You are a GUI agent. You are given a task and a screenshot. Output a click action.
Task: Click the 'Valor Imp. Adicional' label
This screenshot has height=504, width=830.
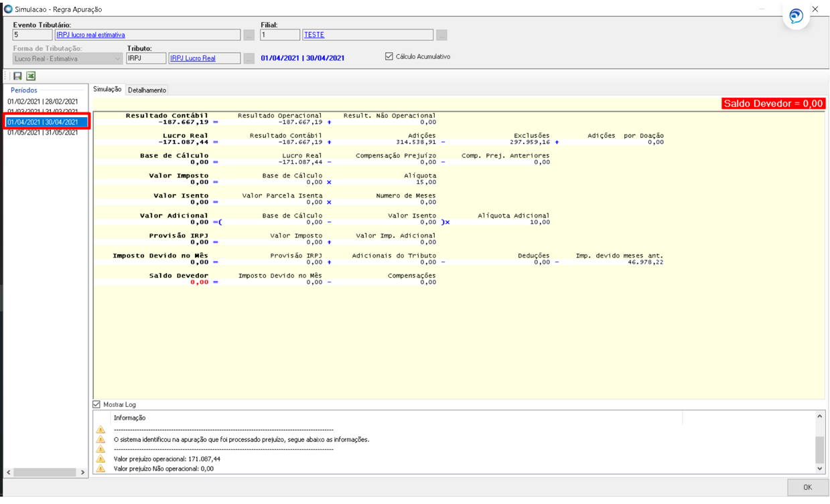click(x=395, y=236)
